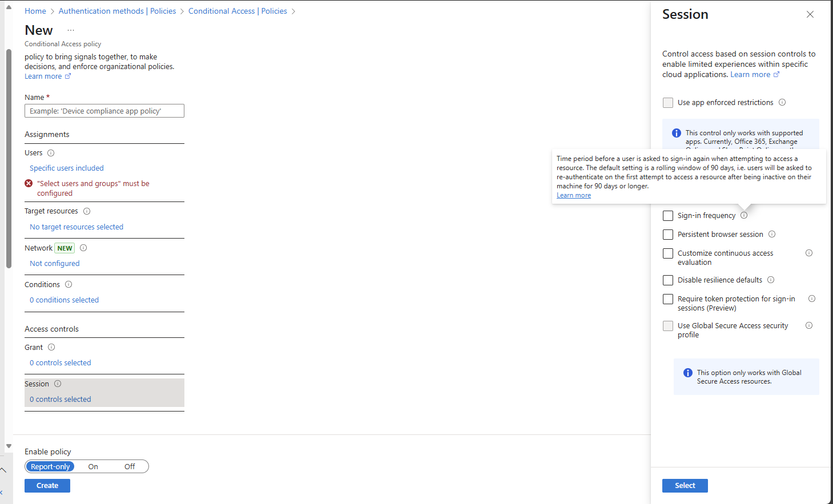This screenshot has height=504, width=833.
Task: Set Enable policy to Off
Action: pyautogui.click(x=129, y=466)
